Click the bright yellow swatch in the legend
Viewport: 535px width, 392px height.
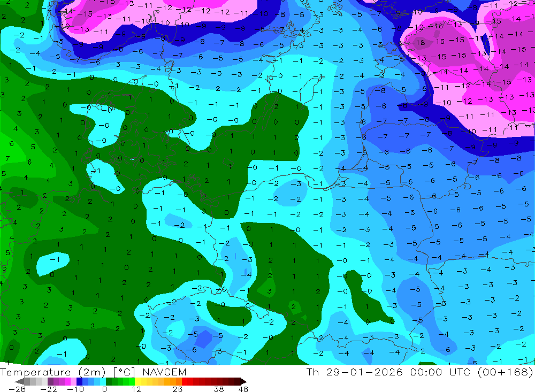point(137,381)
